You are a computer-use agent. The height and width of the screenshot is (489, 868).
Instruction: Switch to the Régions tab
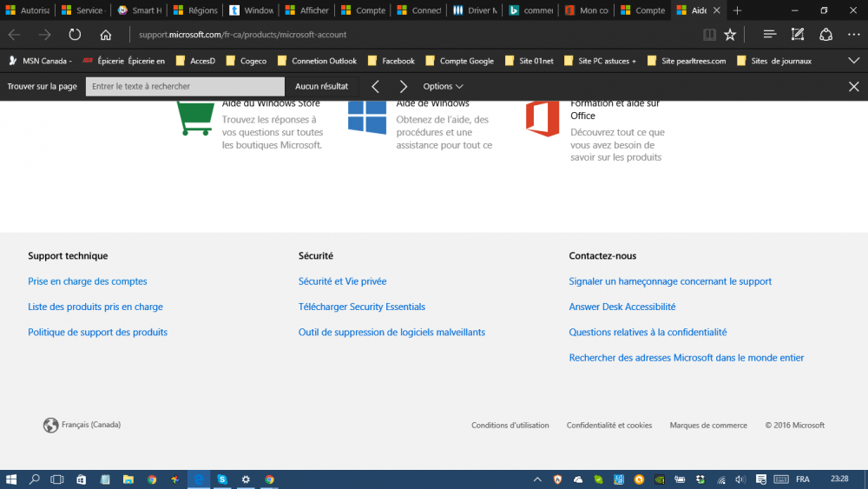tap(195, 10)
